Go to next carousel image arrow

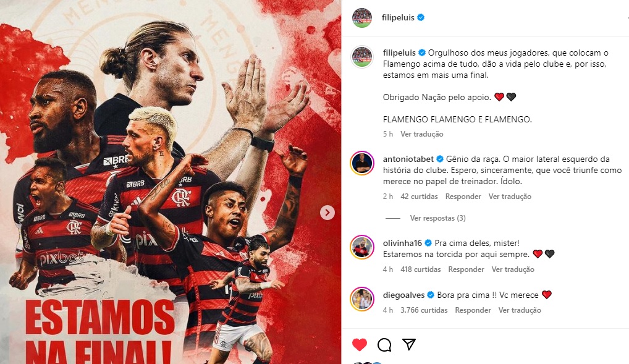coord(327,213)
